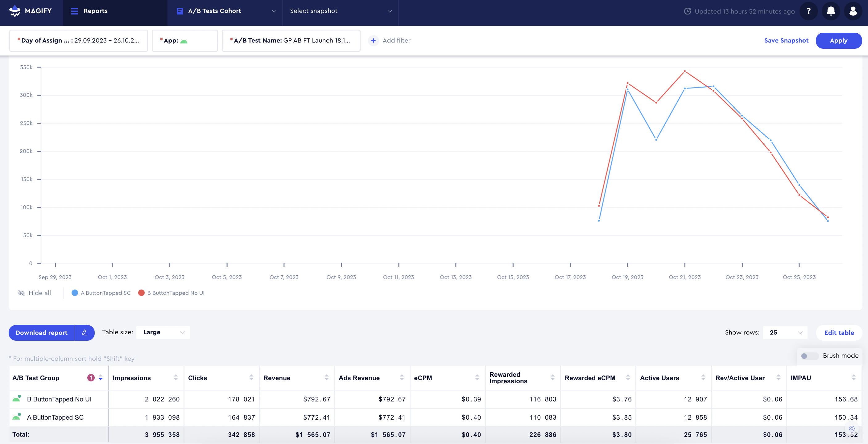Image resolution: width=868 pixels, height=444 pixels.
Task: Open notifications bell icon
Action: pyautogui.click(x=831, y=11)
